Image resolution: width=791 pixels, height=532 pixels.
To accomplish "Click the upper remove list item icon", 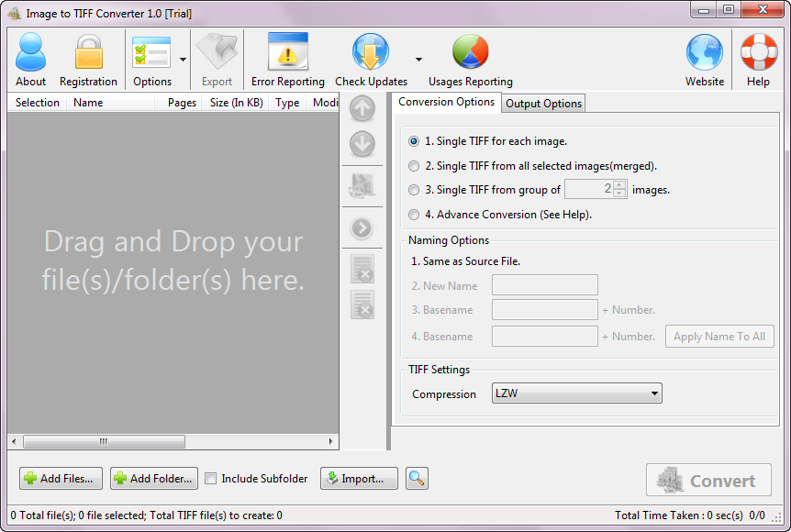I will (362, 269).
